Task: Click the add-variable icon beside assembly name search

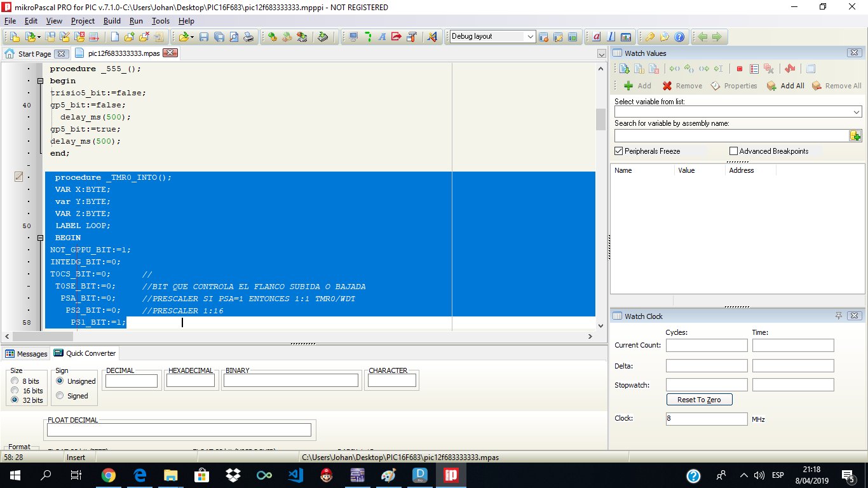Action: pos(855,135)
